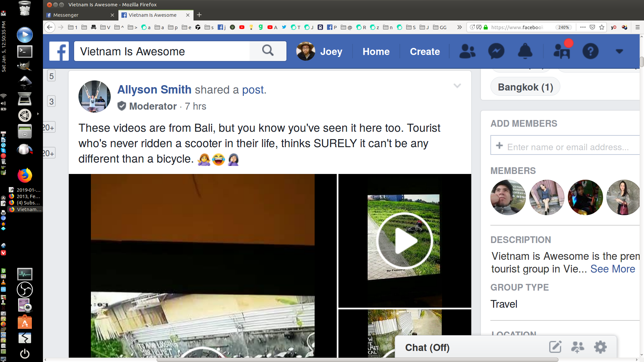This screenshot has height=362, width=644.
Task: Open the Help question mark icon
Action: pos(591,51)
